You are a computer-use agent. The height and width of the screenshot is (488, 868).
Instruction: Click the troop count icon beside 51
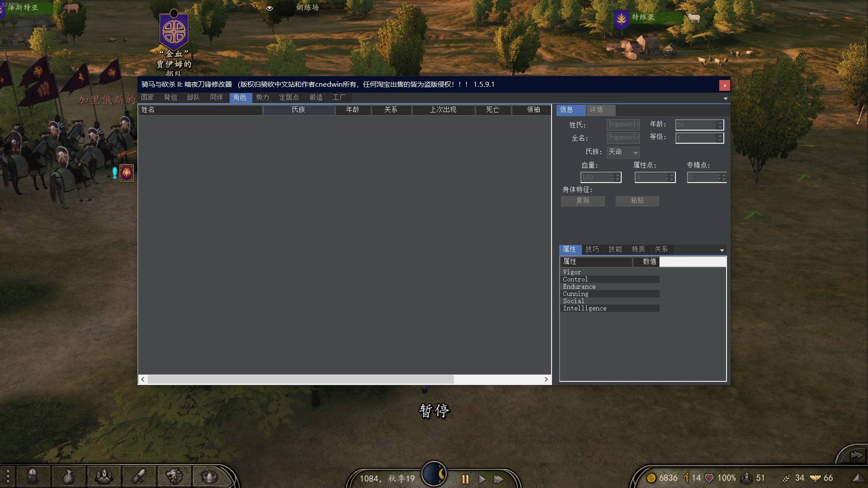click(746, 478)
